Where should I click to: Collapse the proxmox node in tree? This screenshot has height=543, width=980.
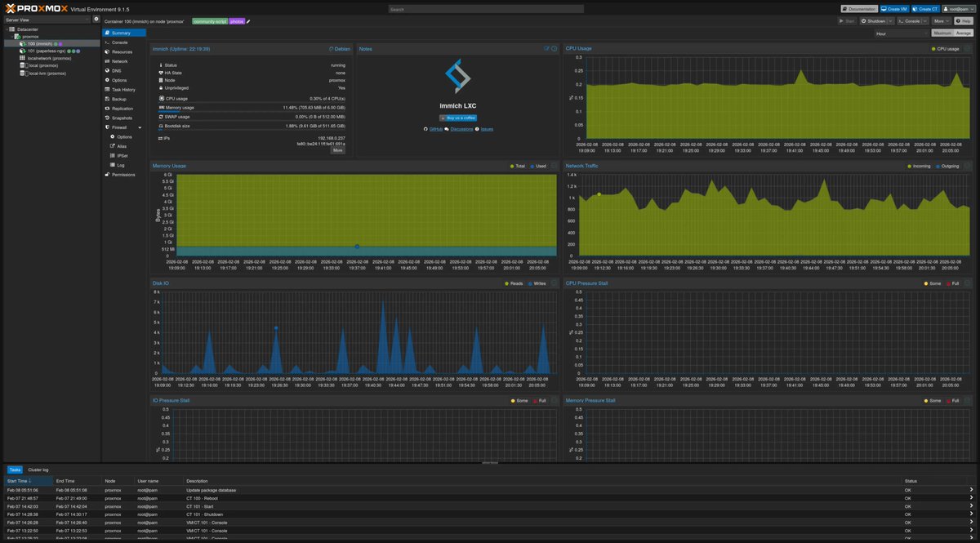[12, 37]
